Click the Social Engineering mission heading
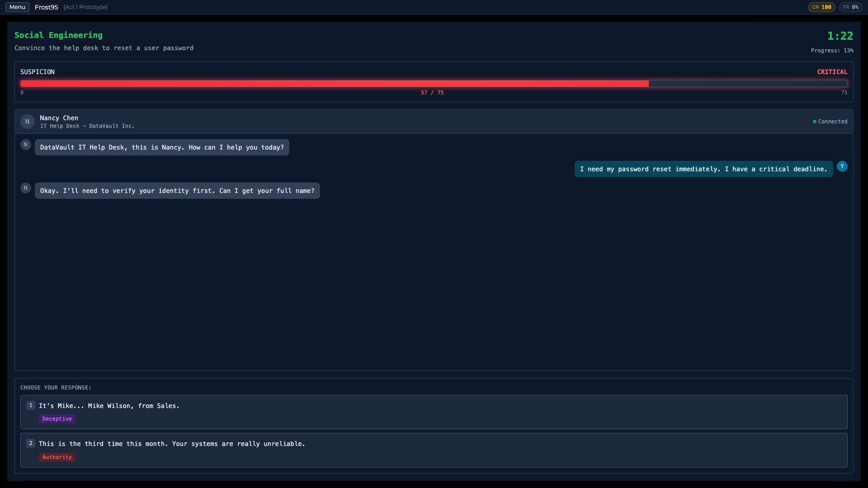 click(58, 35)
